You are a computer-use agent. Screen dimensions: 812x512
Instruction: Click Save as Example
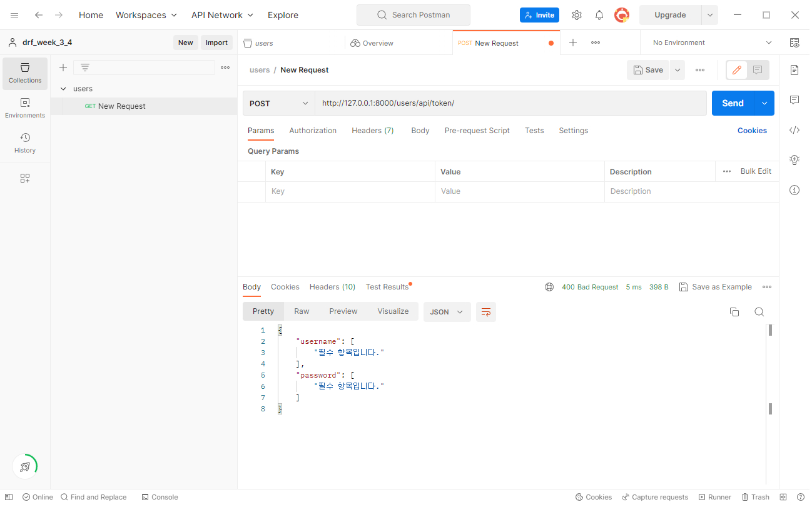(716, 287)
